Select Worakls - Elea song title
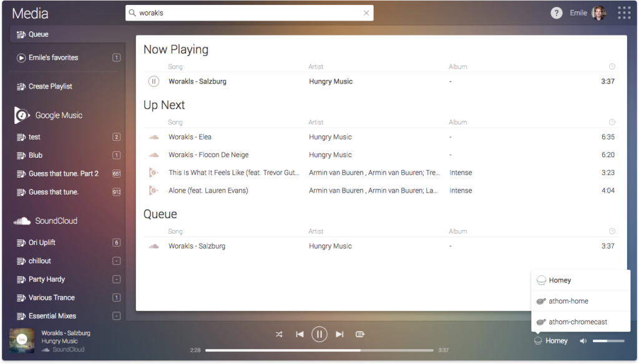 coord(190,136)
